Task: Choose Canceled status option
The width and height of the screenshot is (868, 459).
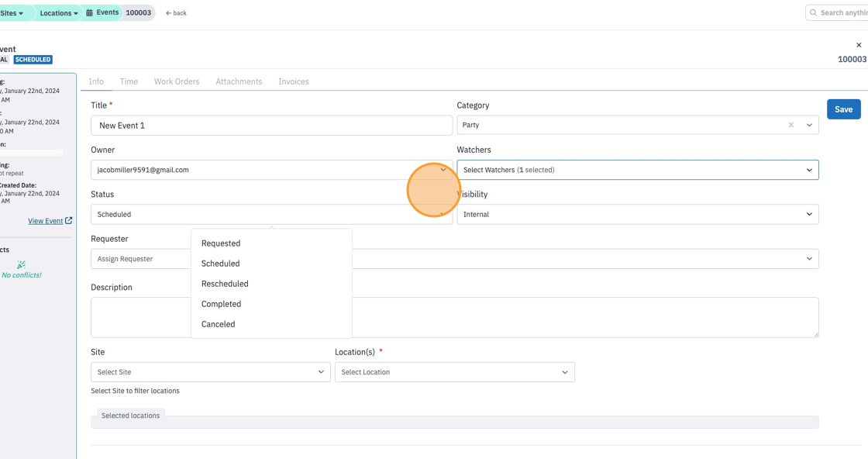Action: click(x=271, y=324)
